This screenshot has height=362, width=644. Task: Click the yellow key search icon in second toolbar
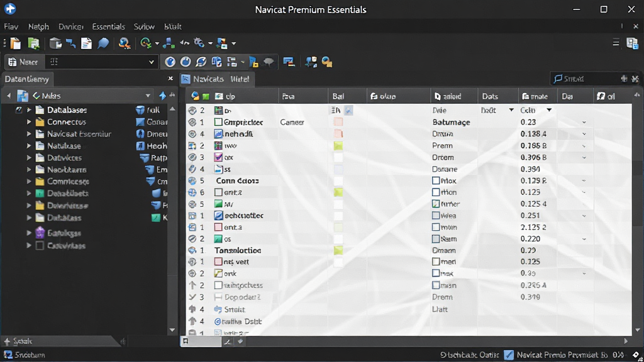(x=327, y=62)
